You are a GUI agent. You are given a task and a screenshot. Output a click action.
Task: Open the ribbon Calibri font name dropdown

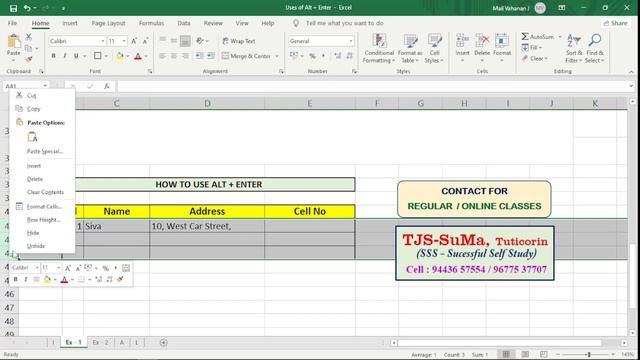pyautogui.click(x=103, y=41)
